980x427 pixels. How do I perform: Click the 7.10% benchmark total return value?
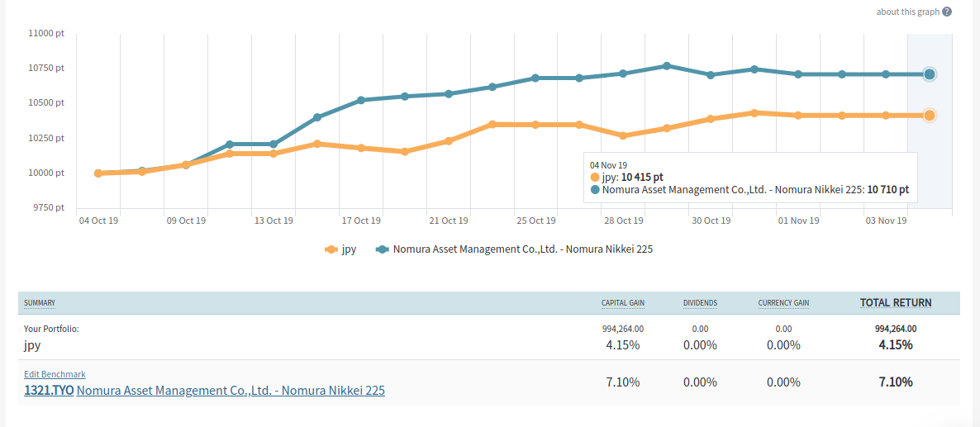click(x=896, y=382)
